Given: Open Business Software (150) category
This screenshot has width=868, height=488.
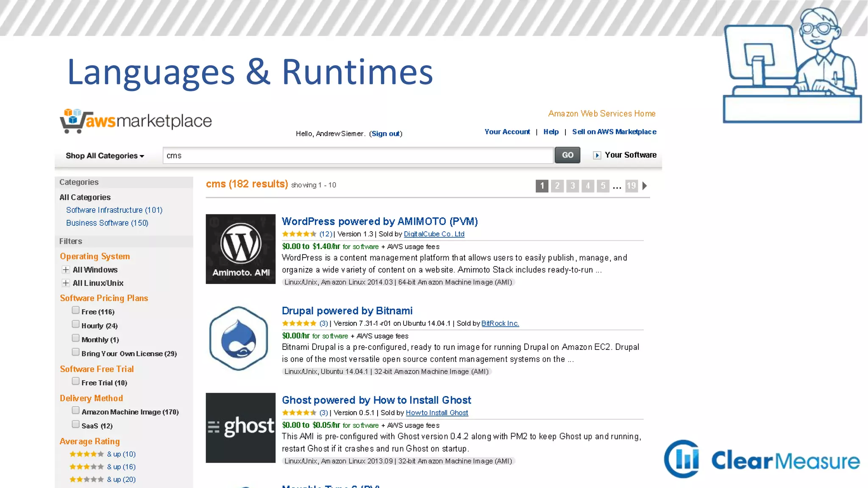Looking at the screenshot, I should click(107, 223).
